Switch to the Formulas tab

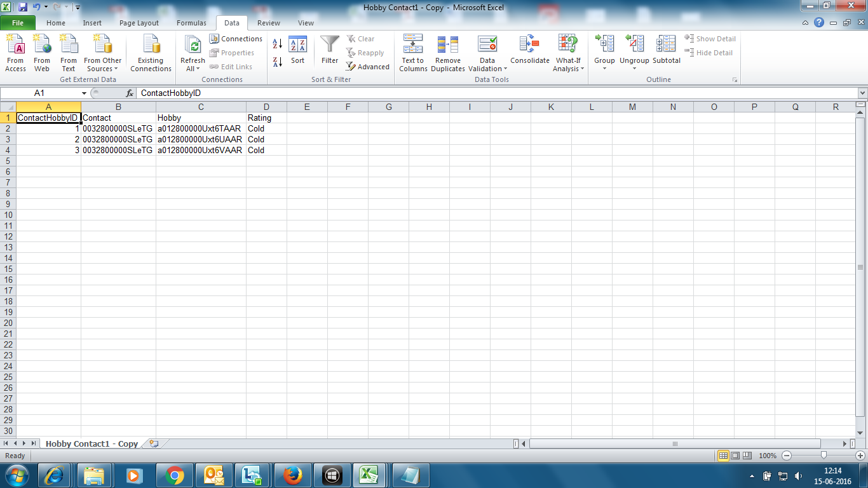coord(191,23)
